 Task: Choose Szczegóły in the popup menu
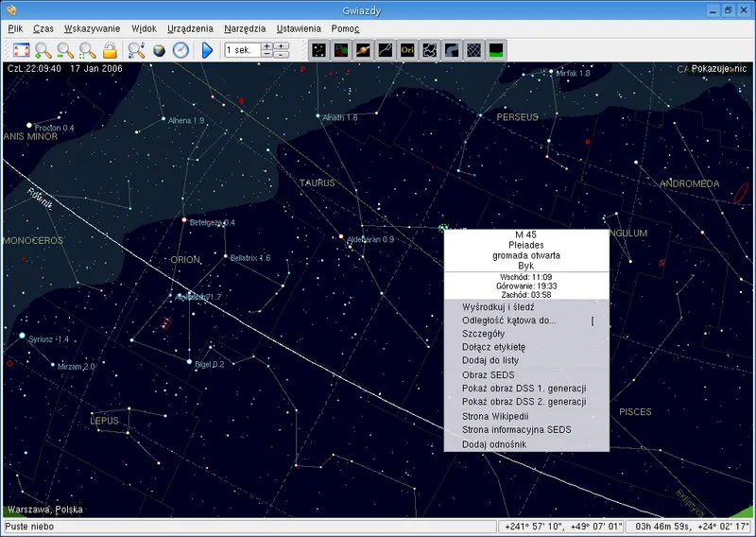(x=484, y=334)
